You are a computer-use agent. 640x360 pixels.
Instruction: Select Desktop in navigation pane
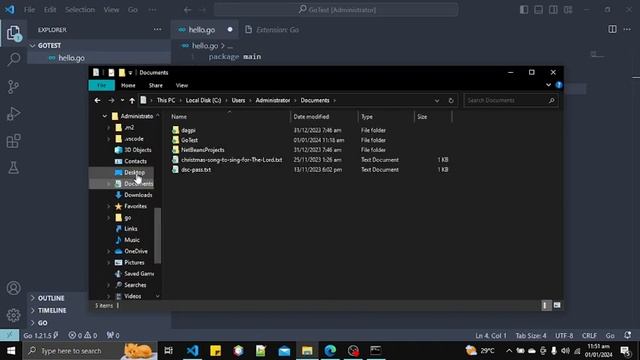pos(134,173)
